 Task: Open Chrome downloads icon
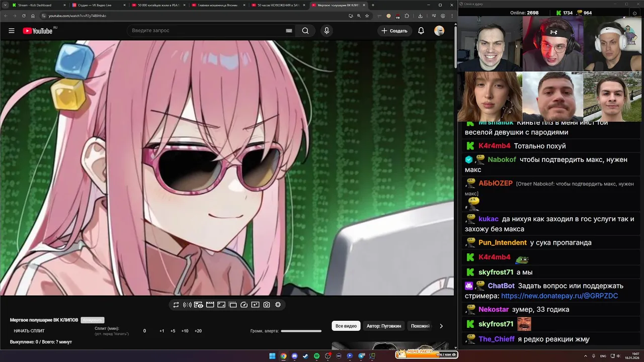point(420,16)
